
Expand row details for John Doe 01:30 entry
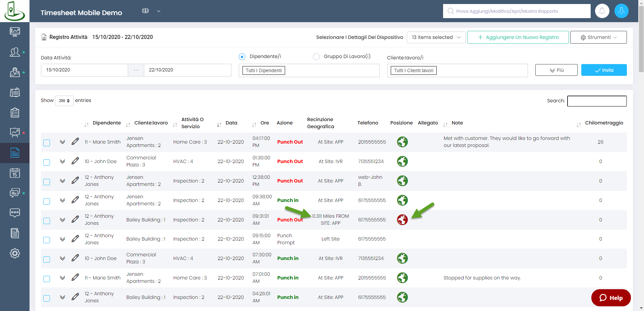pyautogui.click(x=62, y=161)
